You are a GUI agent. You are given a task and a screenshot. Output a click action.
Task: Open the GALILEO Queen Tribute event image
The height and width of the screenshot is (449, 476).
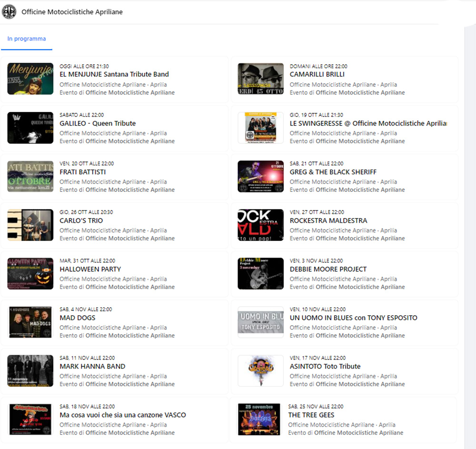(x=30, y=128)
